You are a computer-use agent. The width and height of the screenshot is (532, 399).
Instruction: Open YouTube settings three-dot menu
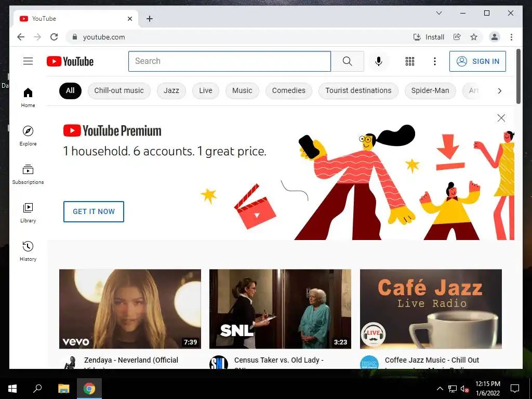click(x=435, y=61)
